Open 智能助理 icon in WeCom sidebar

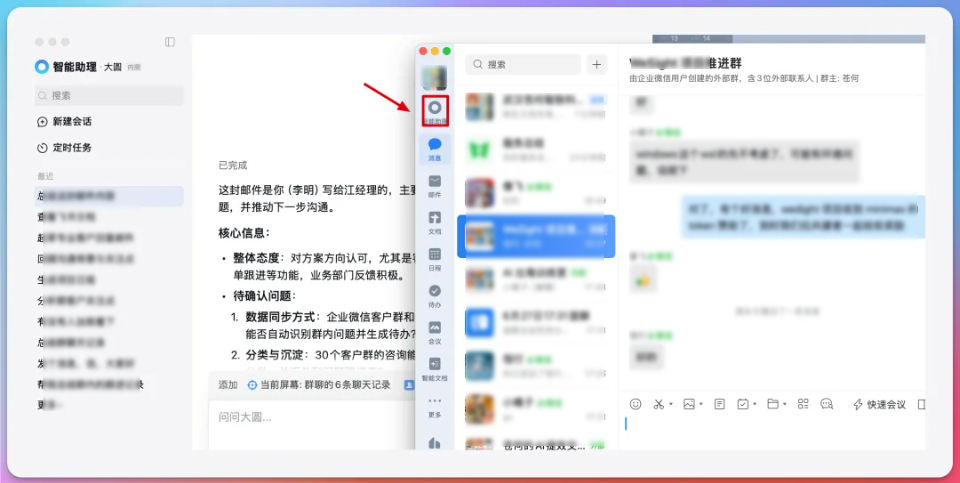pos(435,111)
